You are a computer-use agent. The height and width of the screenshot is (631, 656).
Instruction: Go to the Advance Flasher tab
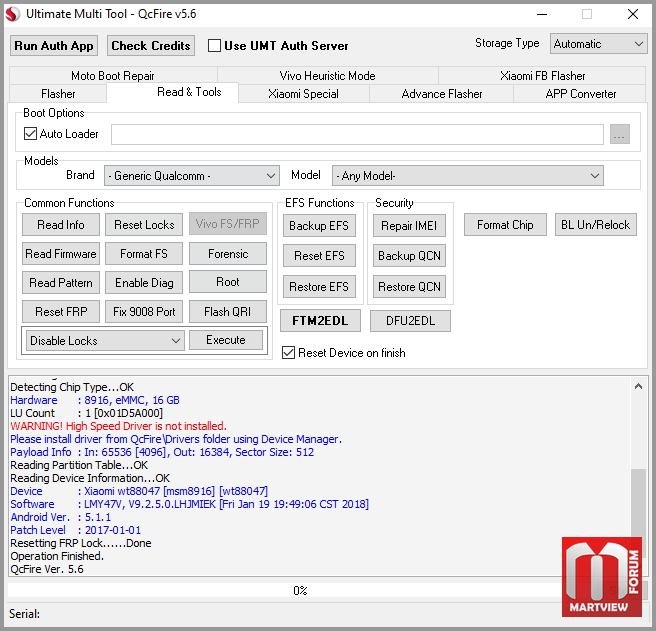pyautogui.click(x=441, y=94)
